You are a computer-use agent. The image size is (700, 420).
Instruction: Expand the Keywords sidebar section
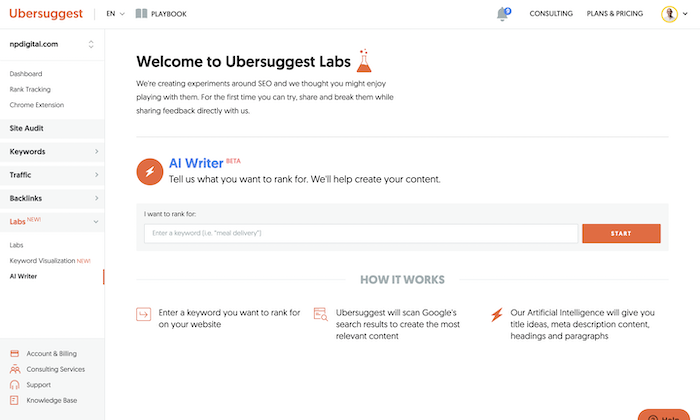[x=52, y=152]
